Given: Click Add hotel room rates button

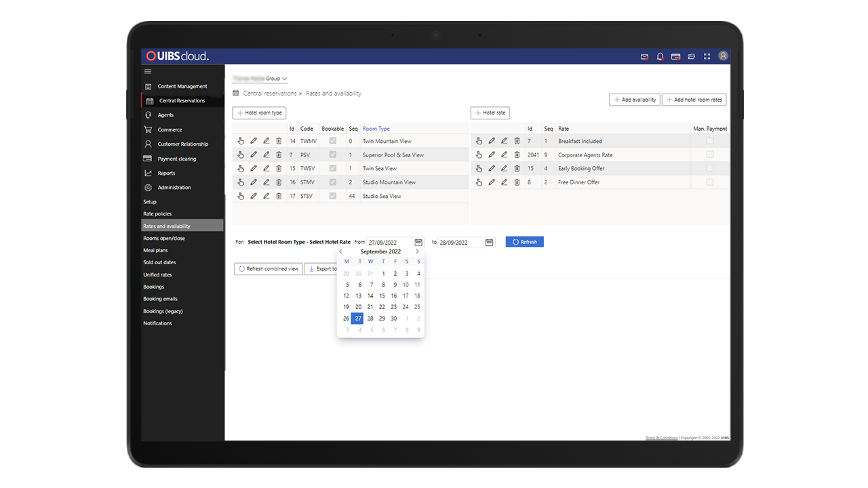Looking at the screenshot, I should coord(694,100).
